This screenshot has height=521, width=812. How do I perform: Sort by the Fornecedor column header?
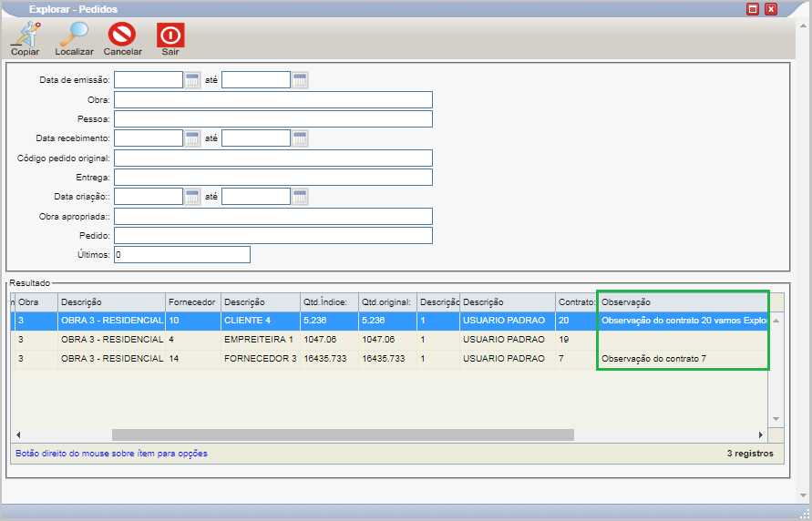coord(192,302)
